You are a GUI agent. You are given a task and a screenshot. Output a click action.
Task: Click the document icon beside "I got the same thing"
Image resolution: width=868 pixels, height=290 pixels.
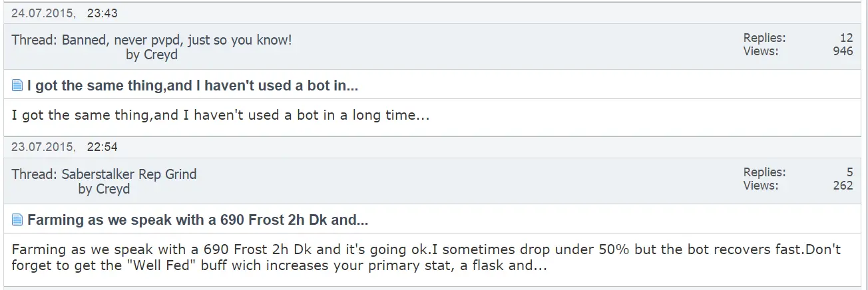click(17, 86)
